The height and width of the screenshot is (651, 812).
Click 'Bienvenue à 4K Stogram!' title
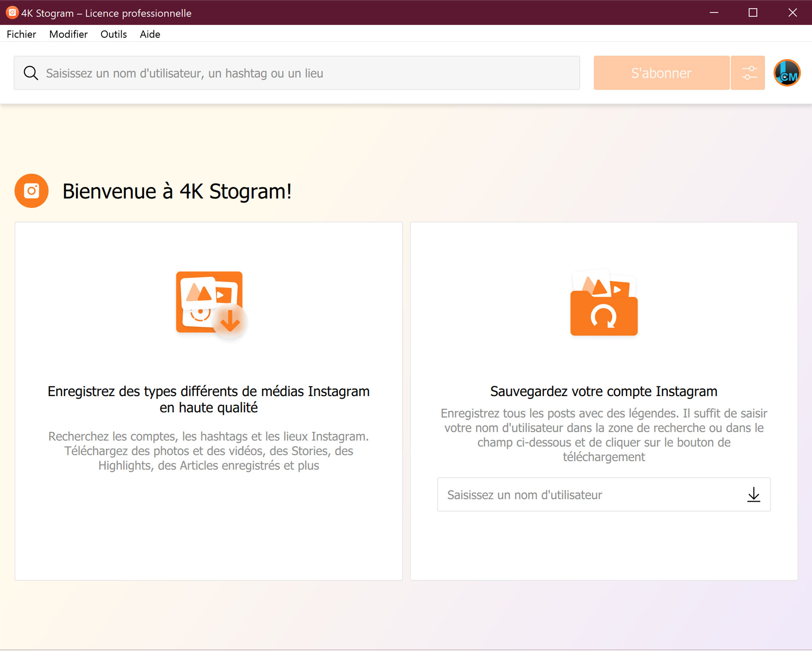[x=177, y=191]
